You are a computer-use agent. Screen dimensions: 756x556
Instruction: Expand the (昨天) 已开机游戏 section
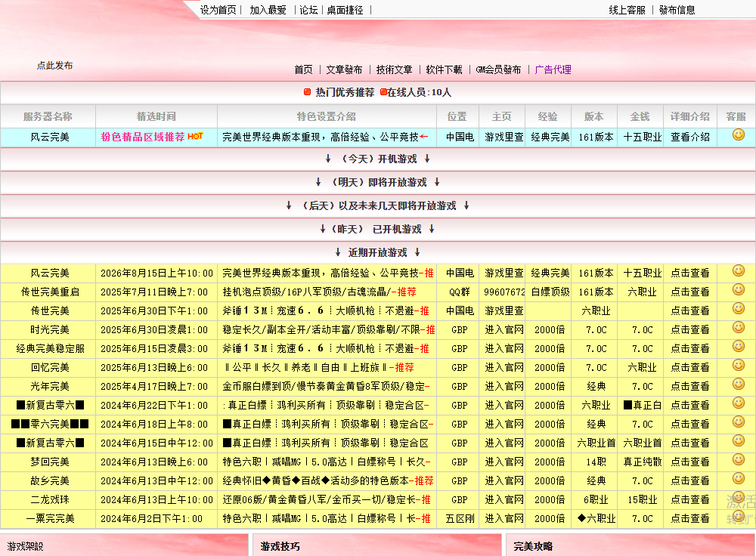[x=377, y=230]
